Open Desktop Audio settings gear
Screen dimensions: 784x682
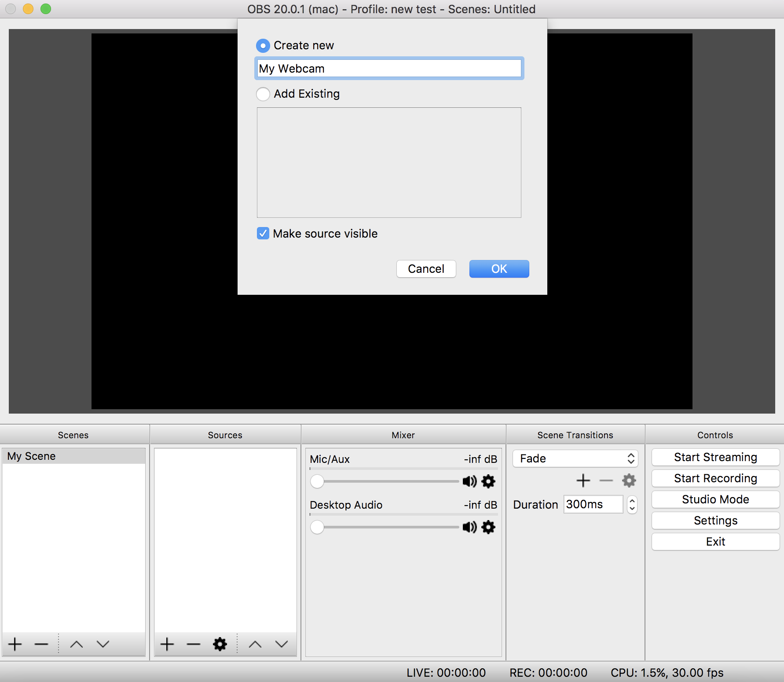pos(488,527)
